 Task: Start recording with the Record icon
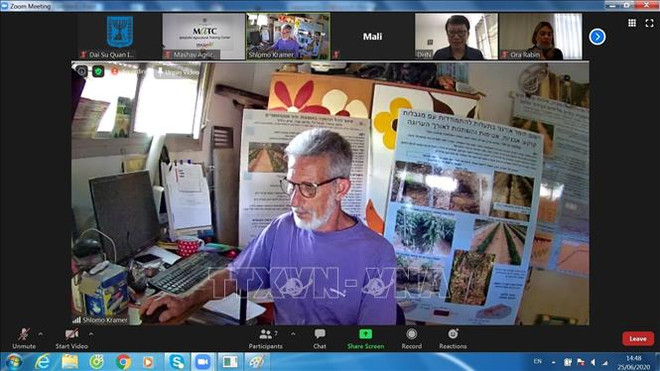pos(411,334)
